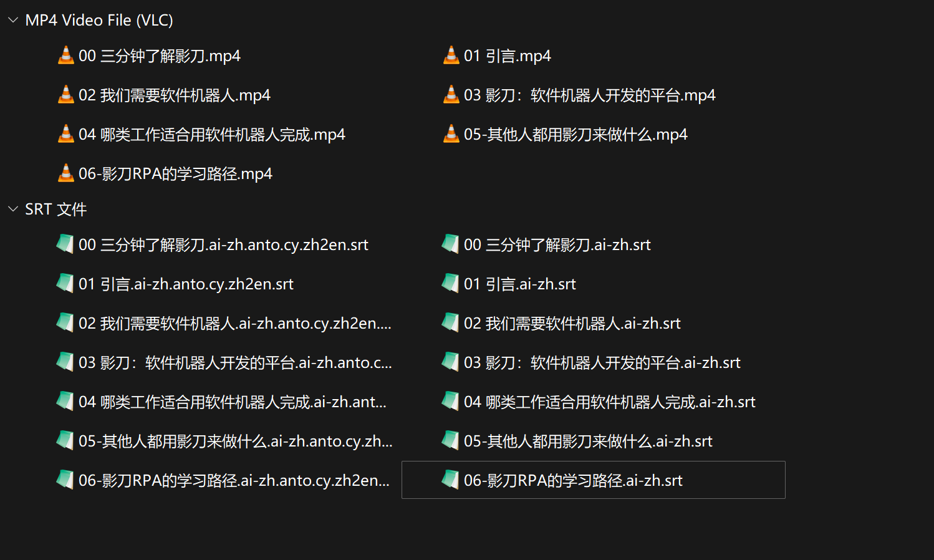Select name 06-影刀RPA的学习路径.ai-zh.anto.cy.zh2en...
Screen dimensions: 934x560
coord(234,480)
